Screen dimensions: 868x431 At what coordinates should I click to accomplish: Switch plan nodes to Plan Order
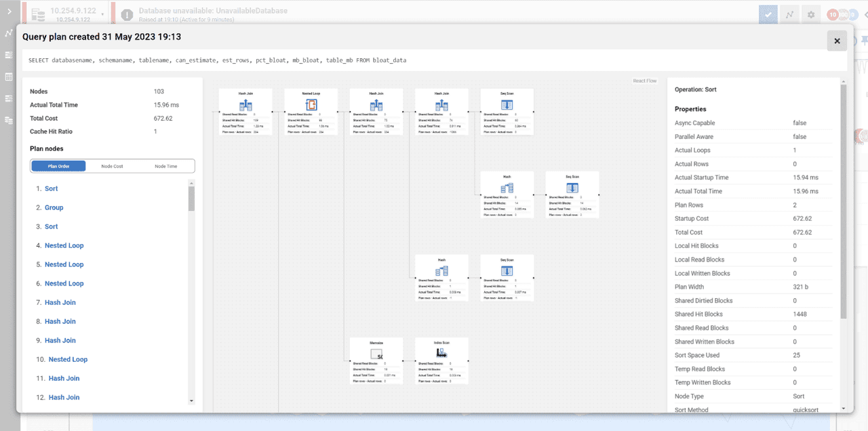coord(58,166)
